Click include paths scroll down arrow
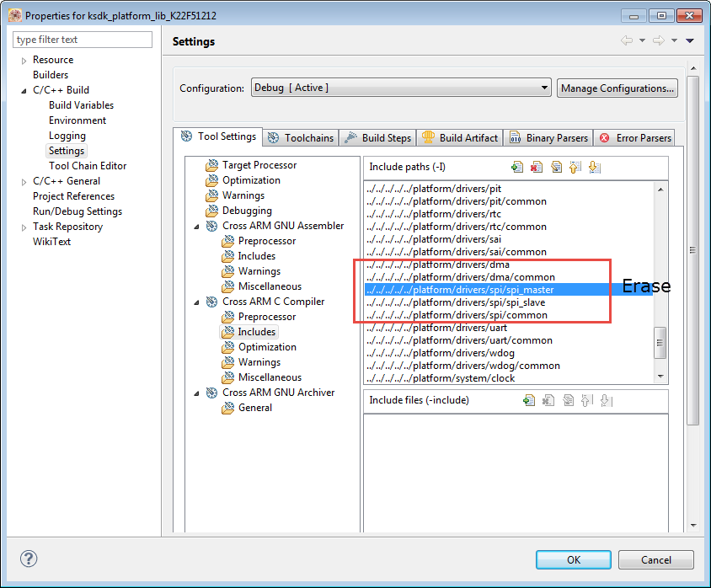This screenshot has height=588, width=711. 660,377
